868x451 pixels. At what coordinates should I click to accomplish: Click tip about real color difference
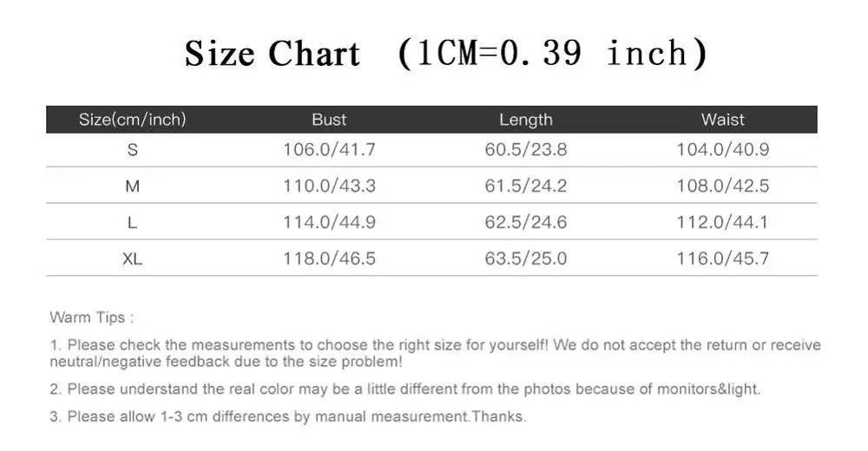pos(405,389)
